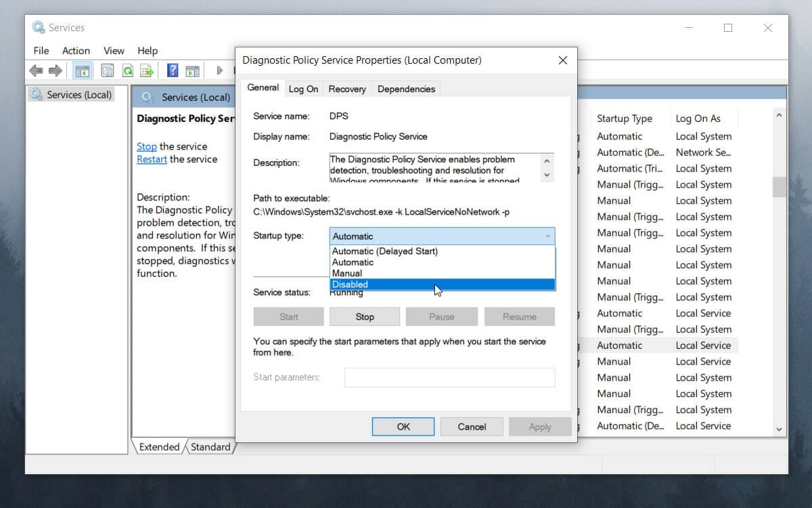Switch to the Extended view tab
The image size is (812, 508).
coord(159,447)
